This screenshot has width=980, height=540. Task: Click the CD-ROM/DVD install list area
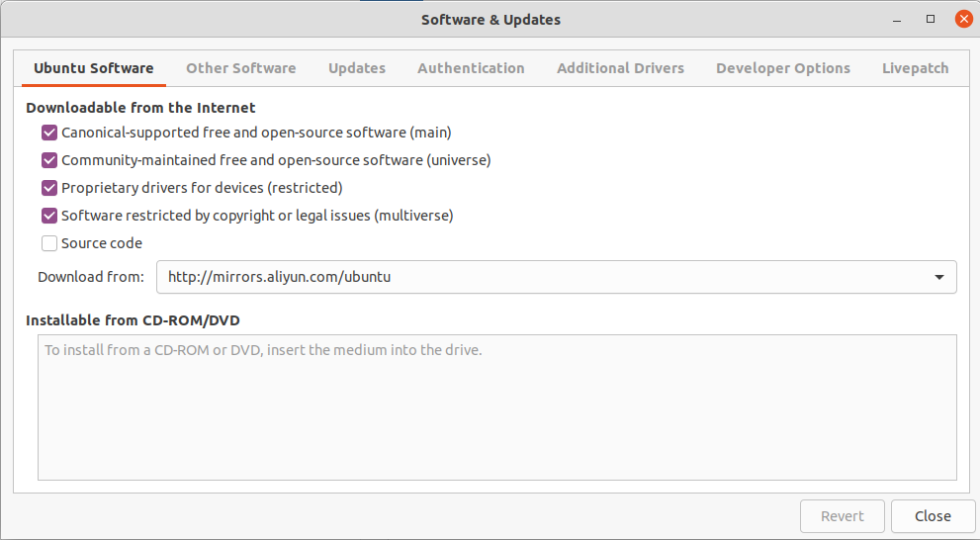(x=496, y=407)
